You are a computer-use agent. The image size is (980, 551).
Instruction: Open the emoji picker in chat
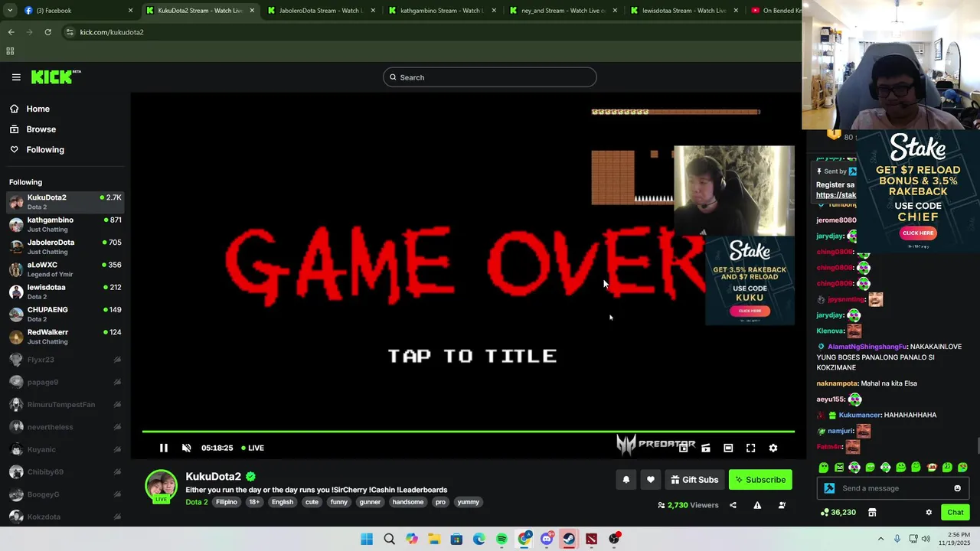coord(957,488)
